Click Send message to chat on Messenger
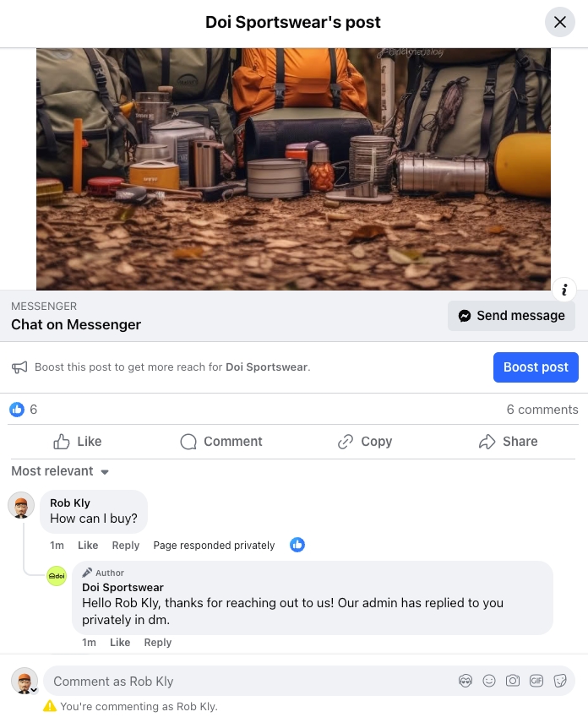Screen dimensions: 588x728 click(511, 316)
